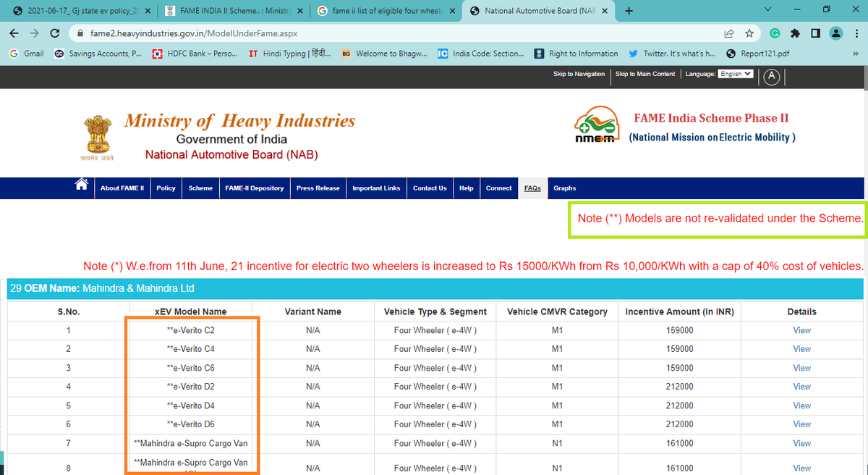The height and width of the screenshot is (475, 868).
Task: Open a new tab with the plus icon
Action: pyautogui.click(x=629, y=11)
